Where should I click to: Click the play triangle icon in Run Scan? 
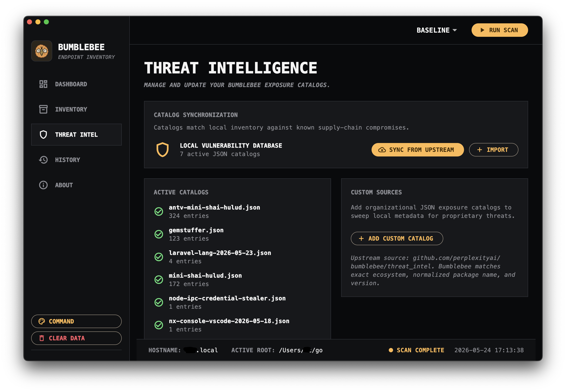tap(482, 30)
